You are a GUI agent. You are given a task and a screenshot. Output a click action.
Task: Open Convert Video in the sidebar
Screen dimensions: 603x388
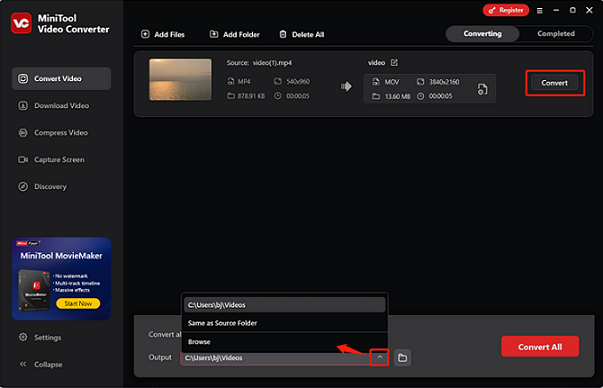pyautogui.click(x=61, y=79)
